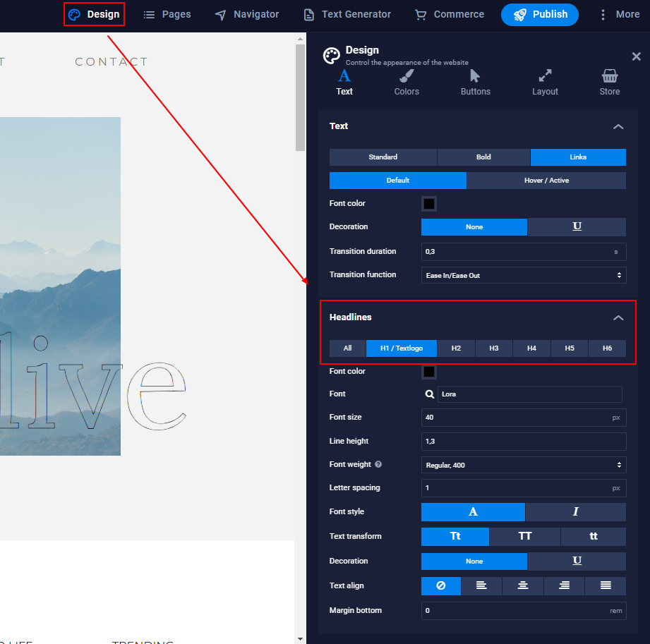Set headline decoration to underline
This screenshot has height=644, width=650.
[577, 561]
